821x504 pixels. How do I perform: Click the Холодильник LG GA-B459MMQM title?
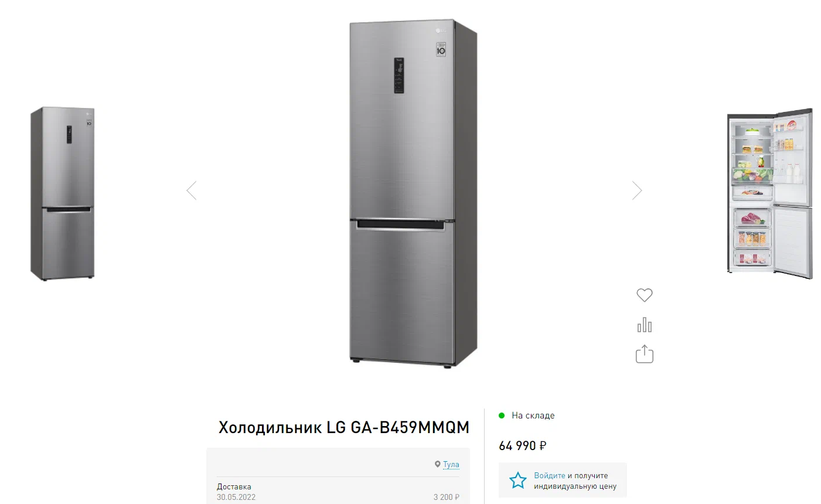(344, 427)
